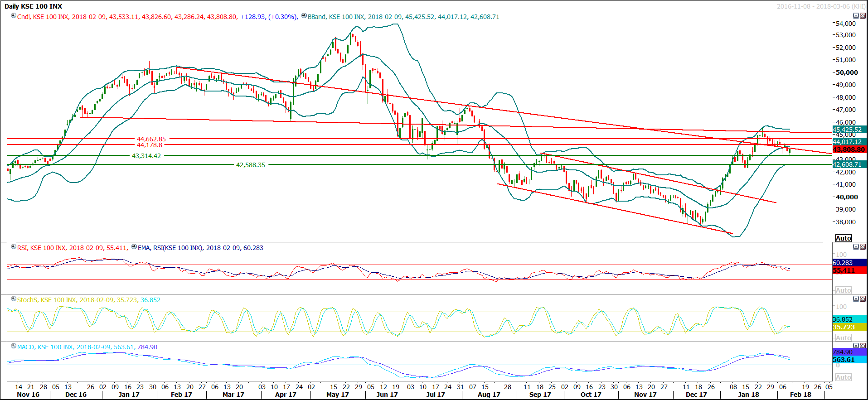Click the clock icon beside RSI label

[x=14, y=247]
